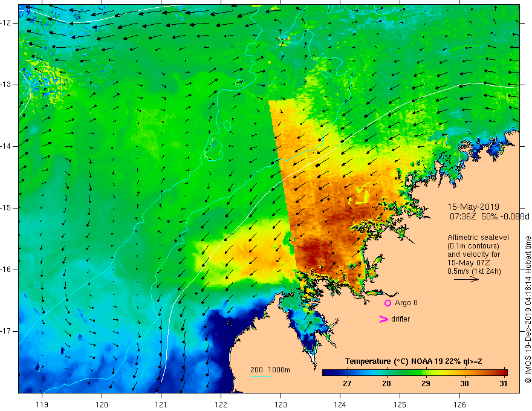This screenshot has height=411, width=532.
Task: Click longitude axis label 126
Action: [x=459, y=404]
